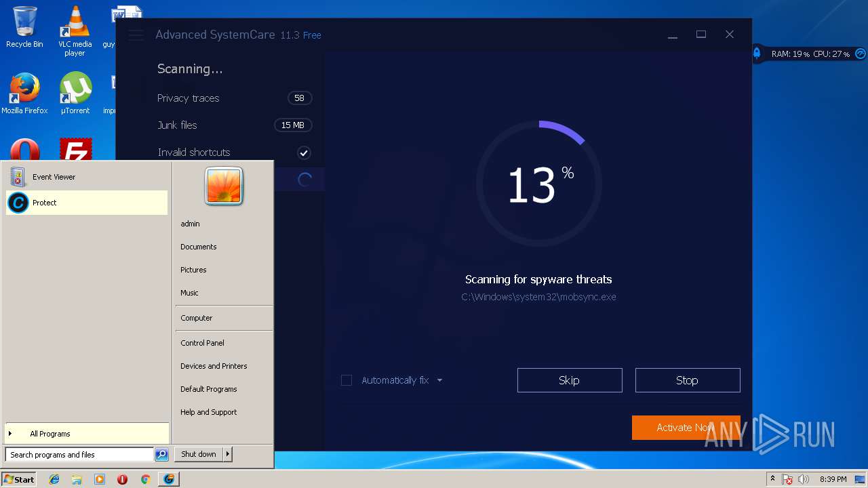Open Computer from the Start menu
868x488 pixels.
(x=197, y=318)
